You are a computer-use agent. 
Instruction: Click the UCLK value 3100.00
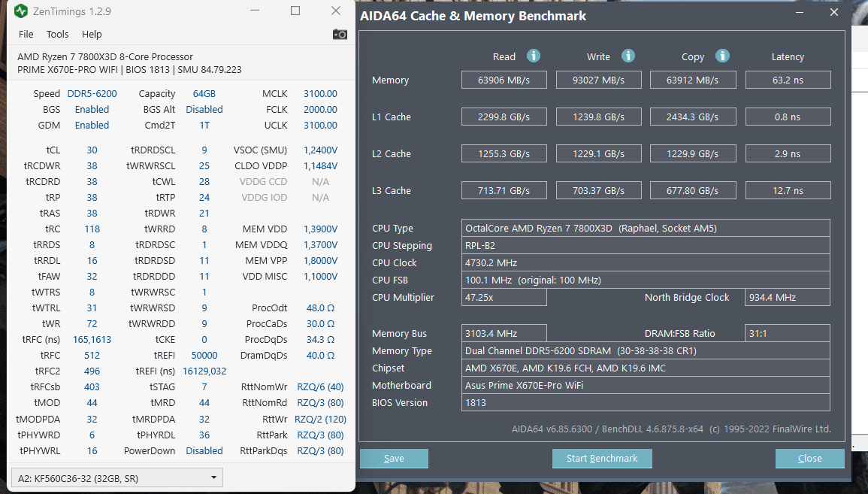click(x=320, y=125)
